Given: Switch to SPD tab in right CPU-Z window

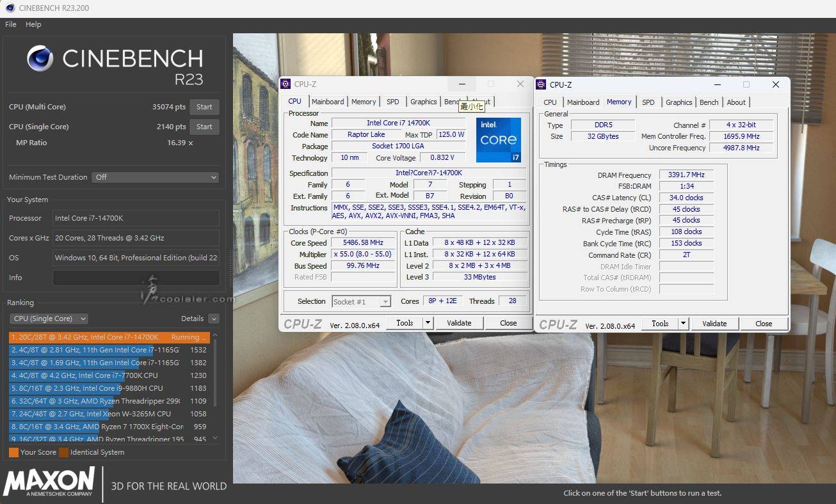Looking at the screenshot, I should [648, 102].
